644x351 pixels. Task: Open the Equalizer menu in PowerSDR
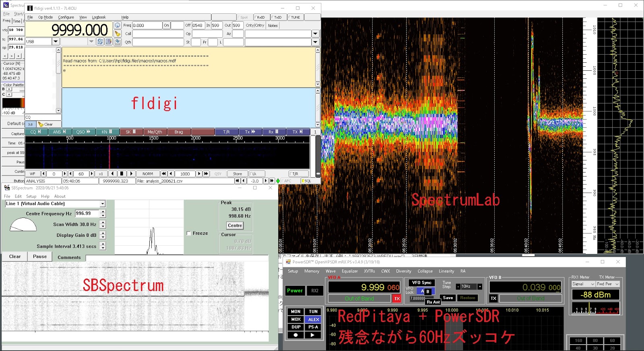(350, 271)
